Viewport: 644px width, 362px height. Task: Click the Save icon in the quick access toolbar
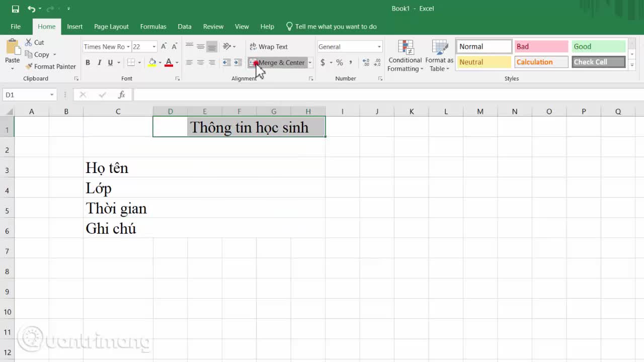pyautogui.click(x=15, y=9)
